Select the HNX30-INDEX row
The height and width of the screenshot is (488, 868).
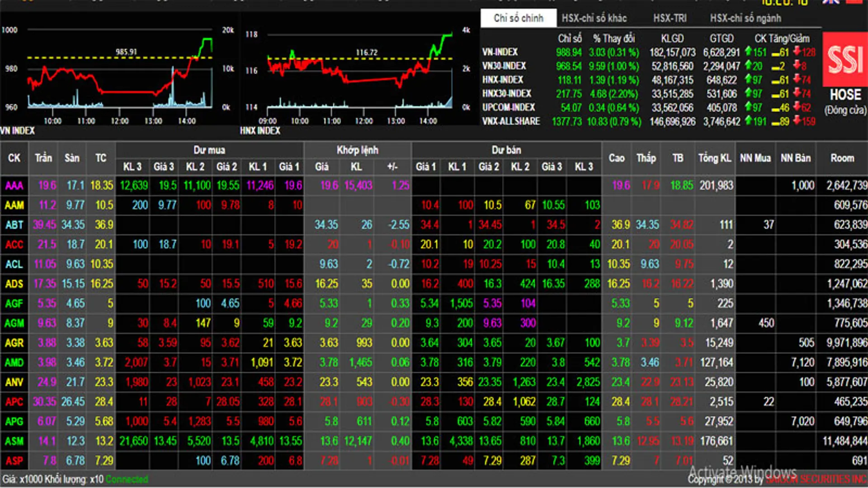pos(649,94)
